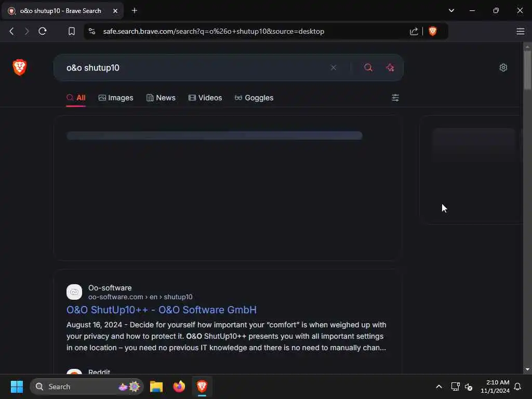Clear the search query with the X

coord(334,68)
